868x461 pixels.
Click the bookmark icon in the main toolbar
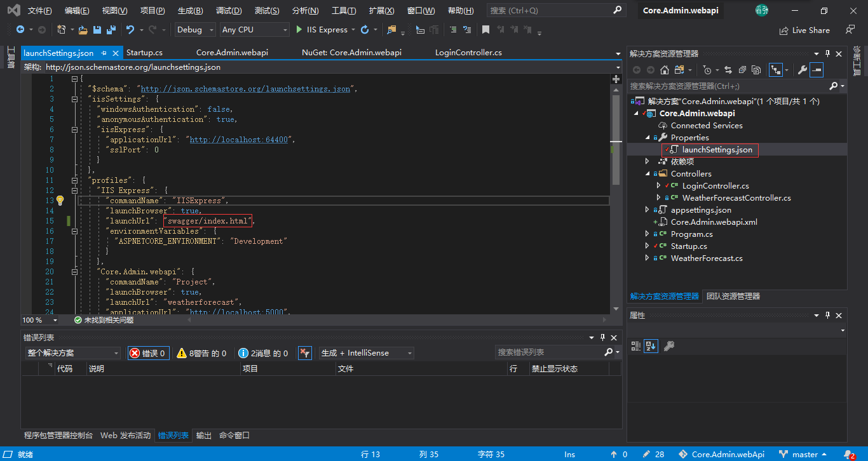point(485,30)
